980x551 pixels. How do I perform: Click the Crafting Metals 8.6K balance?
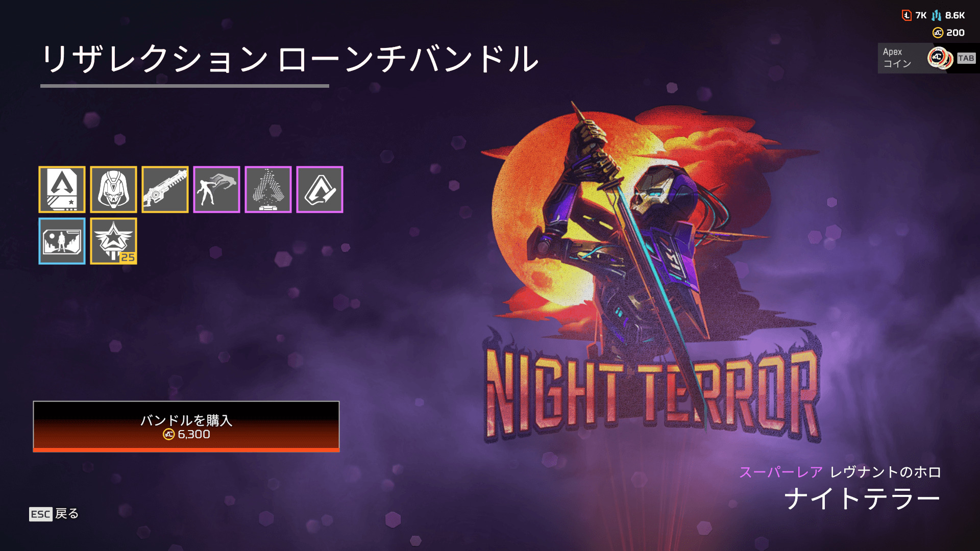coord(948,15)
